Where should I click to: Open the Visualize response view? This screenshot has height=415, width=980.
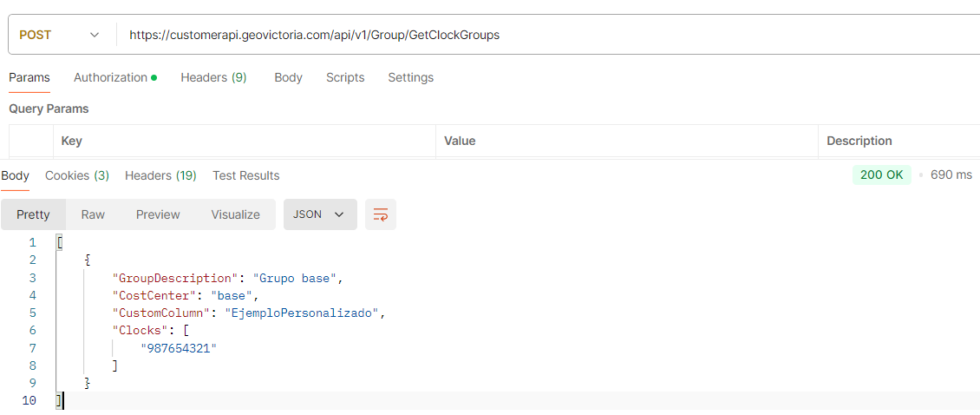point(235,214)
